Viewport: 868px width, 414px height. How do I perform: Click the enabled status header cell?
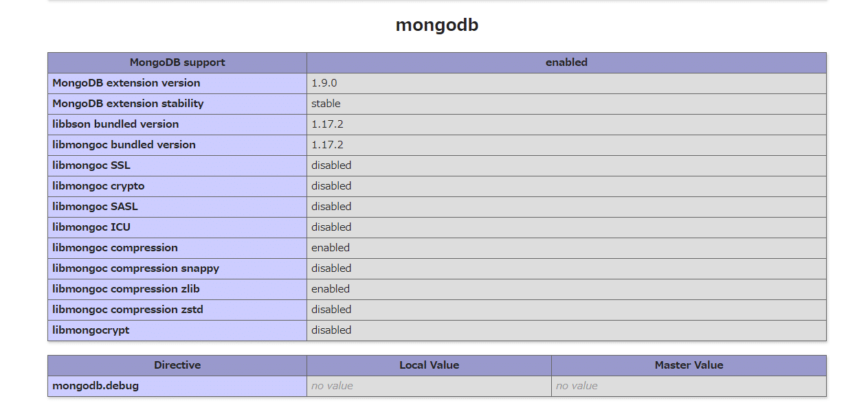click(x=566, y=62)
